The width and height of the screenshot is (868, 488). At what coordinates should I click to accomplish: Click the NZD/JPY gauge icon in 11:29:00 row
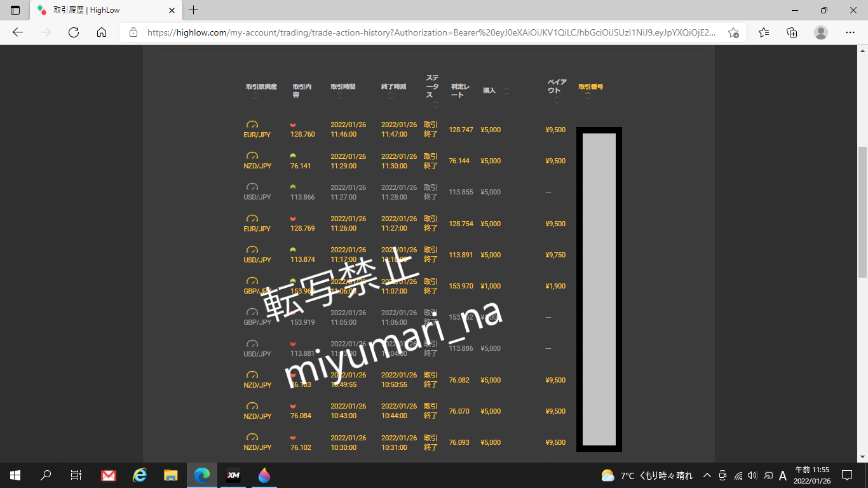pyautogui.click(x=252, y=156)
